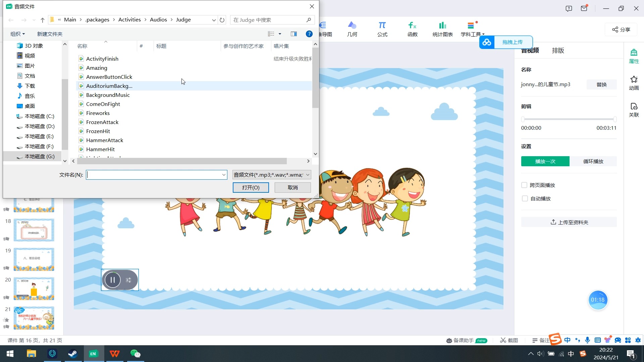The image size is (644, 362).
Task: Open the feedback help icon in title bar
Action: point(569,8)
